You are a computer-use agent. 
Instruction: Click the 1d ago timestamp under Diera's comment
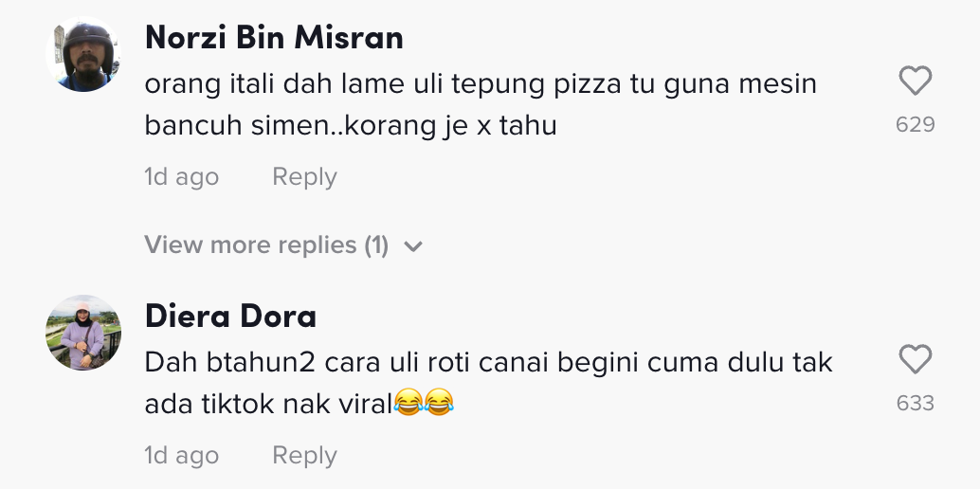(x=181, y=456)
